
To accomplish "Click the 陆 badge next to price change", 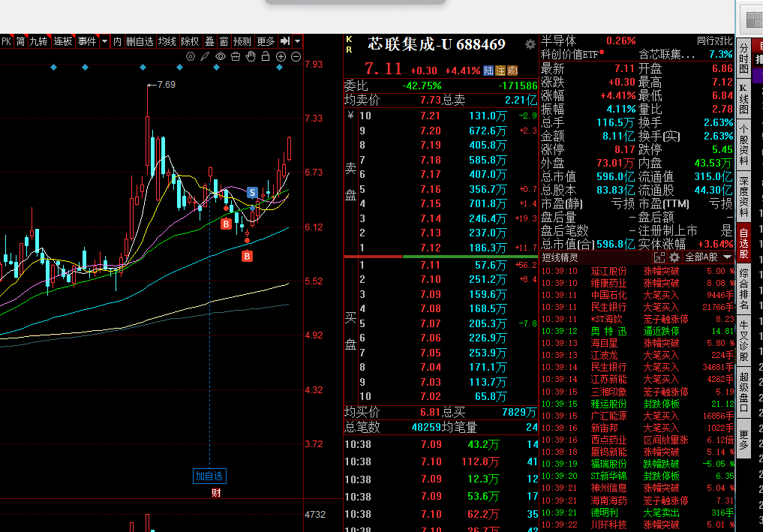I will tap(488, 71).
